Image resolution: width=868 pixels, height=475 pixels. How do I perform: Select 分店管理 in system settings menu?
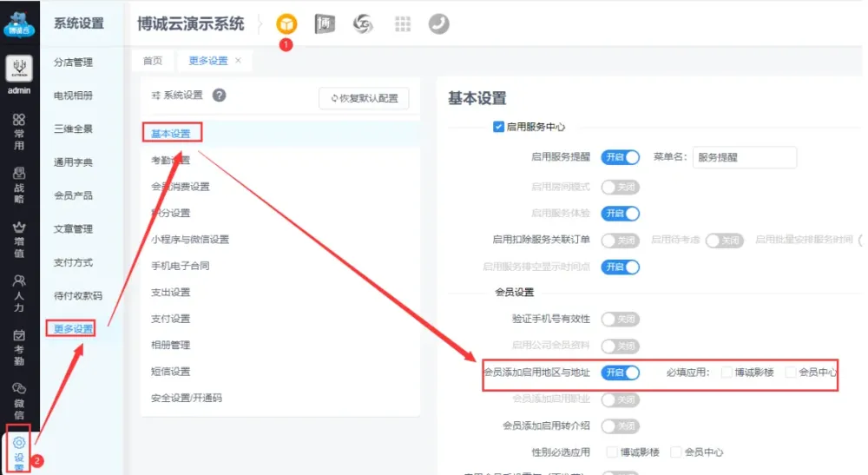click(x=73, y=63)
